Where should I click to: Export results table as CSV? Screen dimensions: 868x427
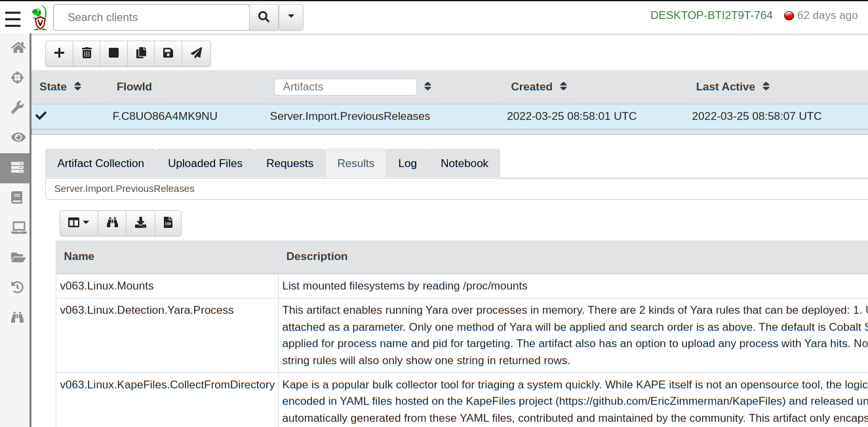[x=168, y=223]
